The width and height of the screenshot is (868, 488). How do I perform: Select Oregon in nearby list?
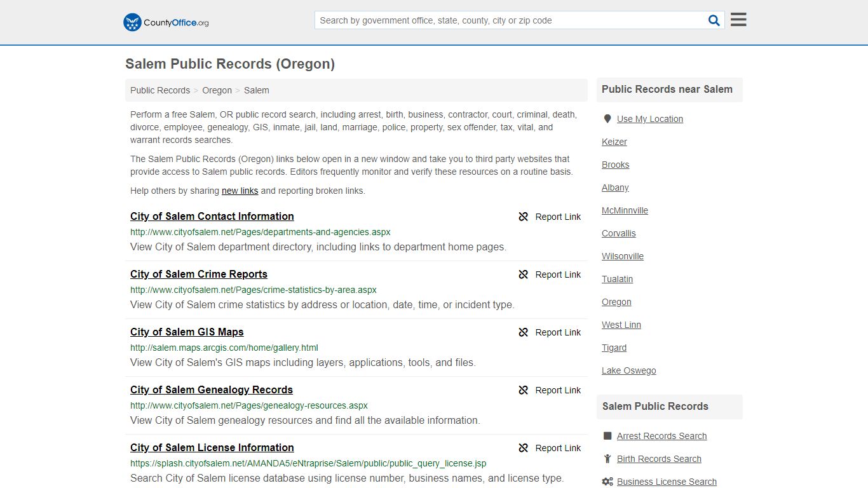616,302
